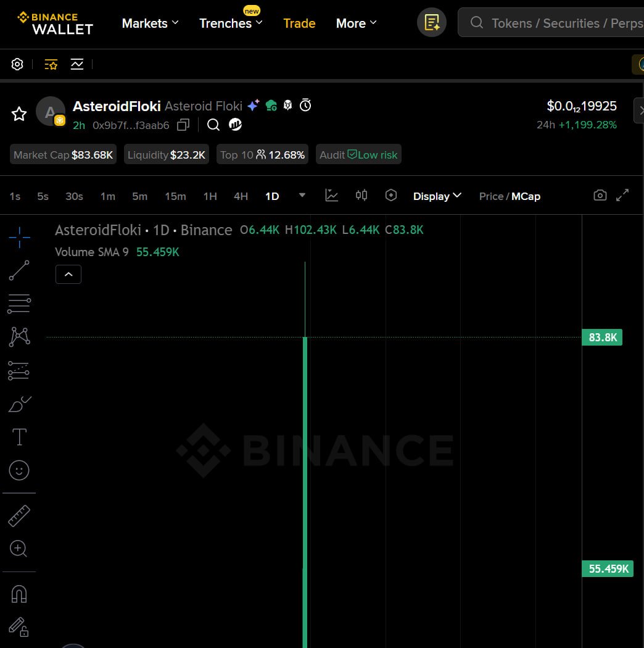This screenshot has width=644, height=648.
Task: Change chart type with candlestick icon
Action: (x=361, y=195)
